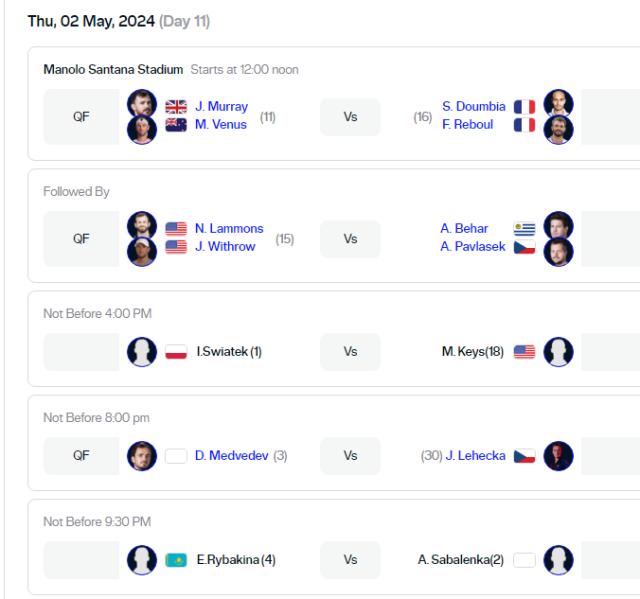Click QF label of Medvedev match

[x=81, y=456]
